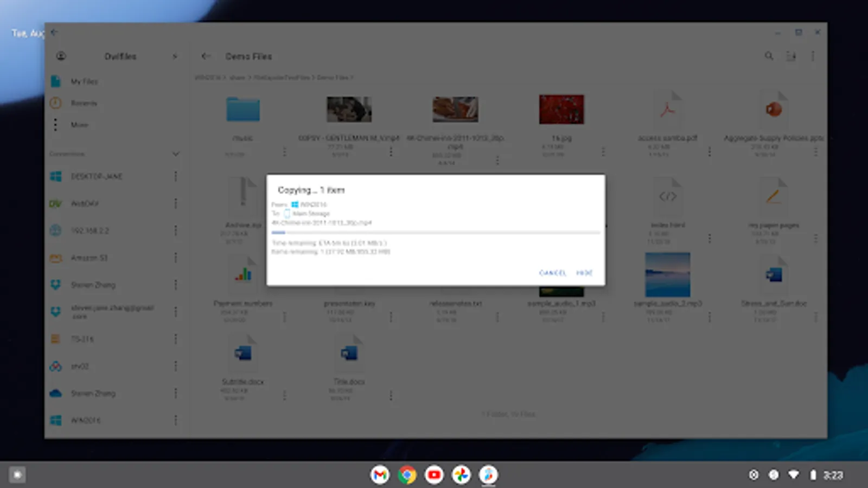868x488 pixels.
Task: Jump to WIN2016 in the breadcrumb path
Action: 208,78
